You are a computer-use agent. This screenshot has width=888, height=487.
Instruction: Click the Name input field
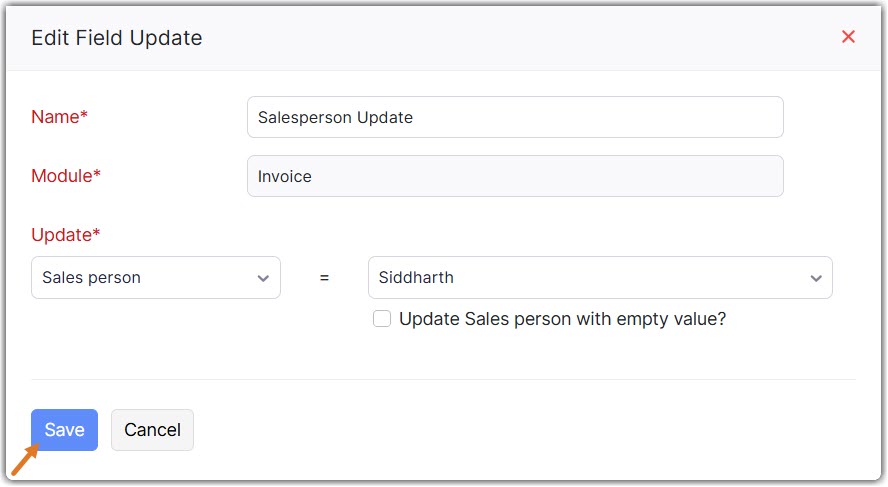[514, 117]
